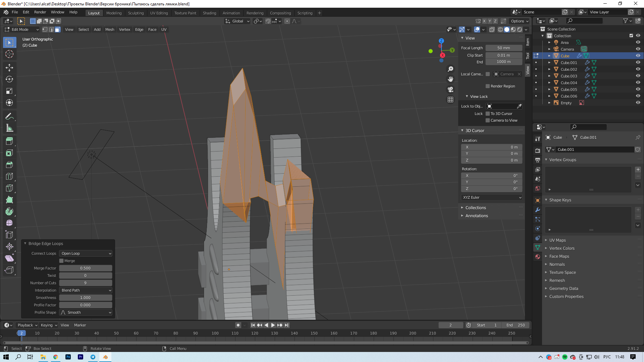The width and height of the screenshot is (644, 362).
Task: Click the Options button in viewport header
Action: coord(520,21)
